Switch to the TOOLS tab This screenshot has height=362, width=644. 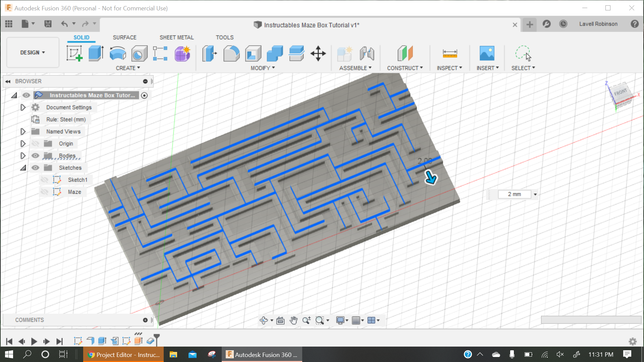[224, 37]
